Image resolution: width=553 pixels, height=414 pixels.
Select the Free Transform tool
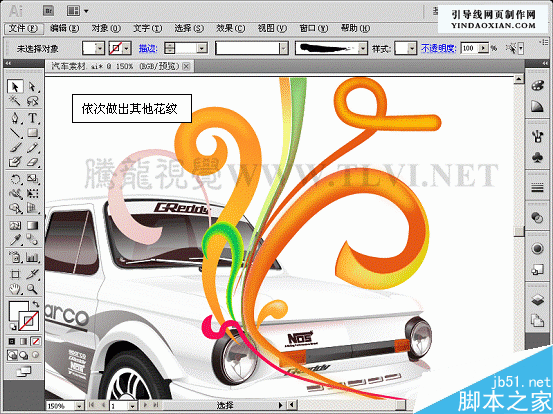[x=32, y=193]
